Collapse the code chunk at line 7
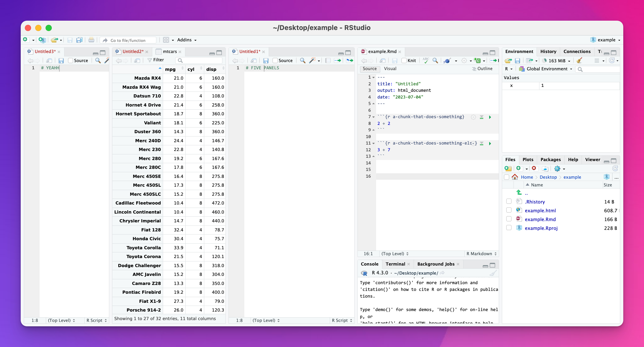 coord(374,117)
